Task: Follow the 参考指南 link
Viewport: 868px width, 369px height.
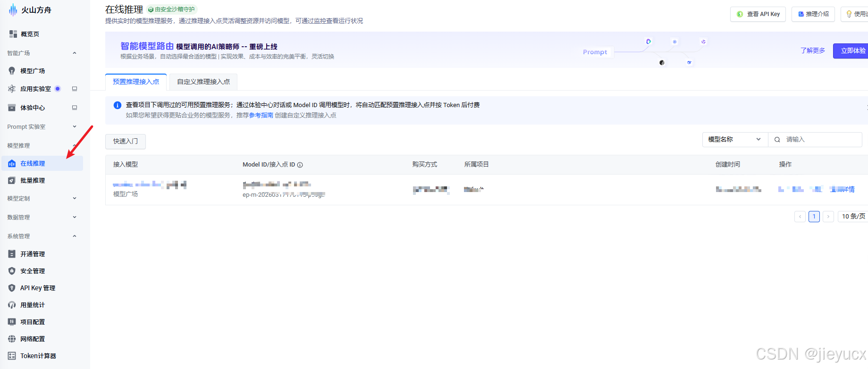Action: tap(261, 115)
